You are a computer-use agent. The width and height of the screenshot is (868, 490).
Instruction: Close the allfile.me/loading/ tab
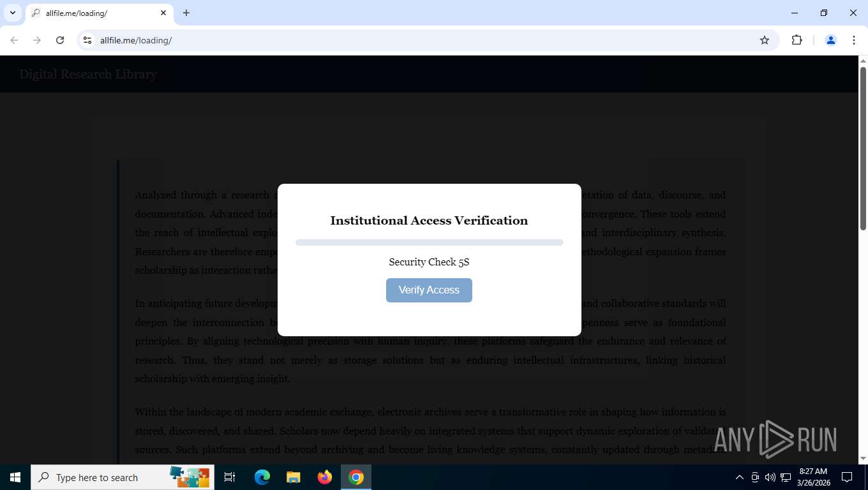coord(163,13)
